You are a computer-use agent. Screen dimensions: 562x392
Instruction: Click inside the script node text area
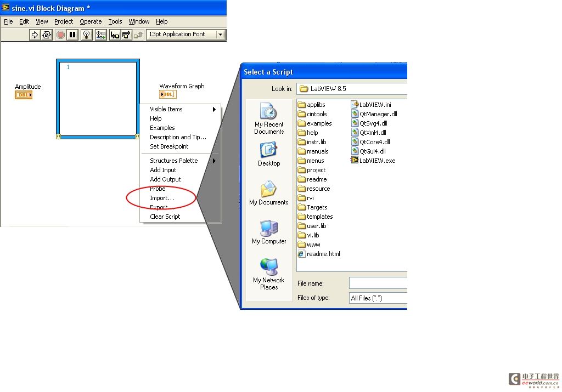coord(98,99)
